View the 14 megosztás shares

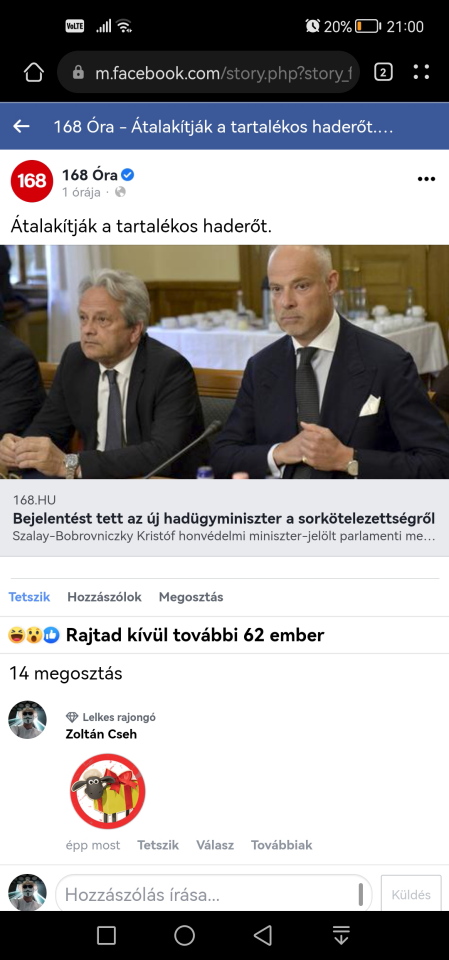(66, 674)
